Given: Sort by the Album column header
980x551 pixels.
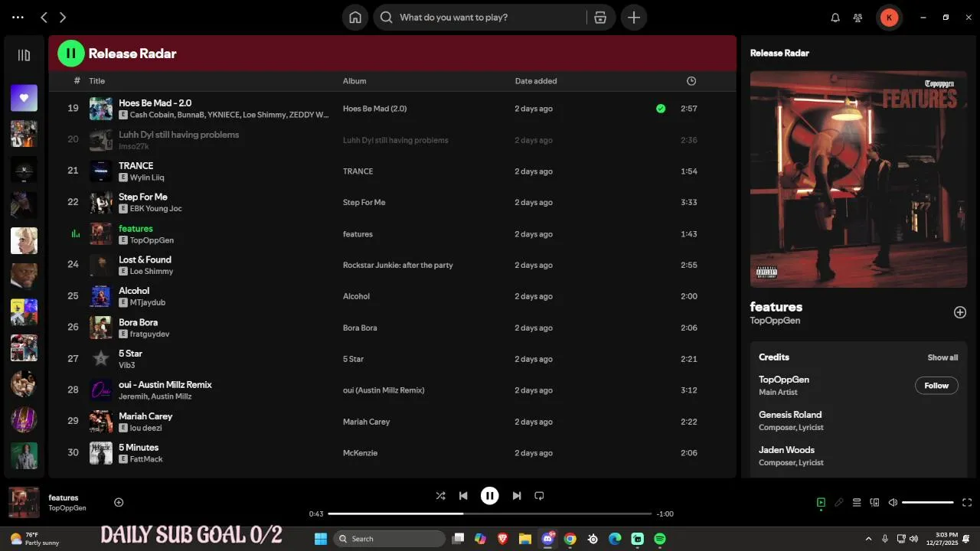Looking at the screenshot, I should click(x=354, y=81).
